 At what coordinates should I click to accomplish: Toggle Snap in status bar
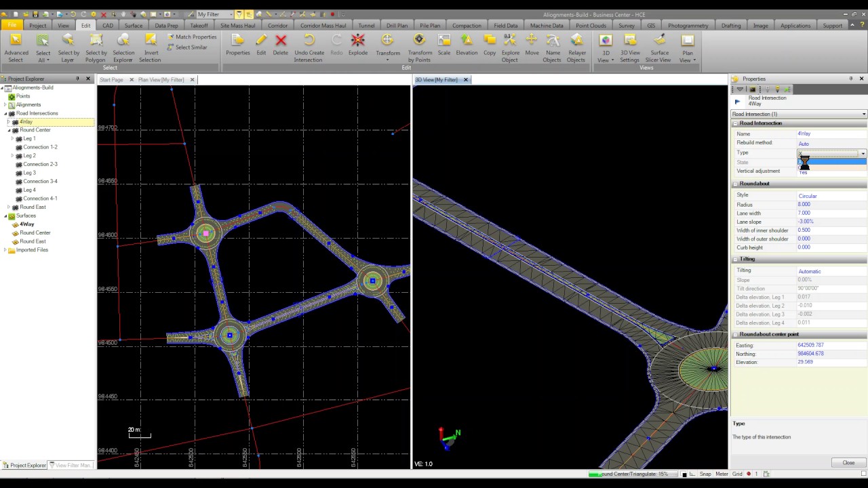pos(705,474)
